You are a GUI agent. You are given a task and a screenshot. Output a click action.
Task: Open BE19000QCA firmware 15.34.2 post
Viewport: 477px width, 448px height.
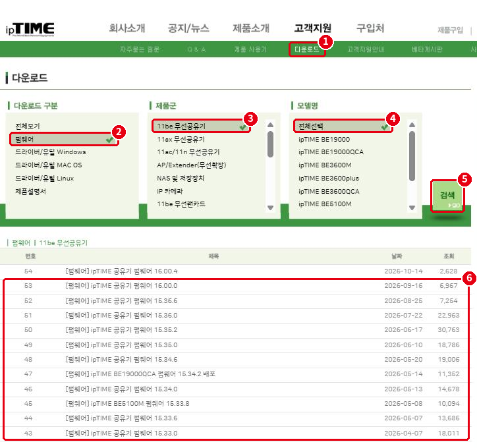[140, 374]
